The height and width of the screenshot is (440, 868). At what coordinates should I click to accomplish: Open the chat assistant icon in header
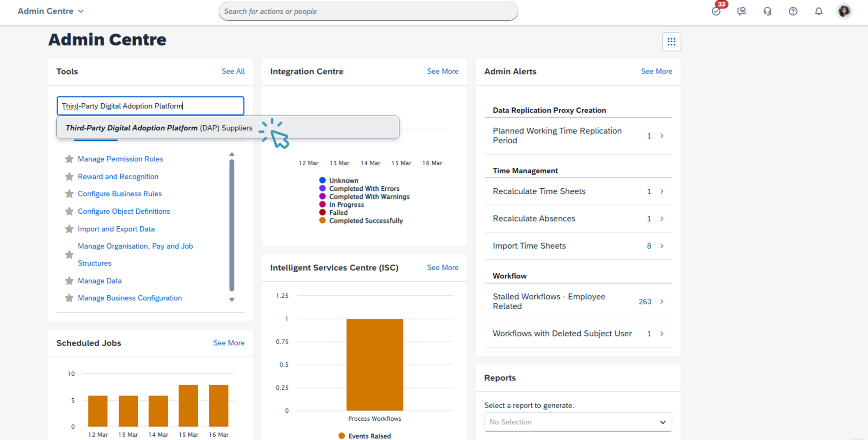pos(742,11)
